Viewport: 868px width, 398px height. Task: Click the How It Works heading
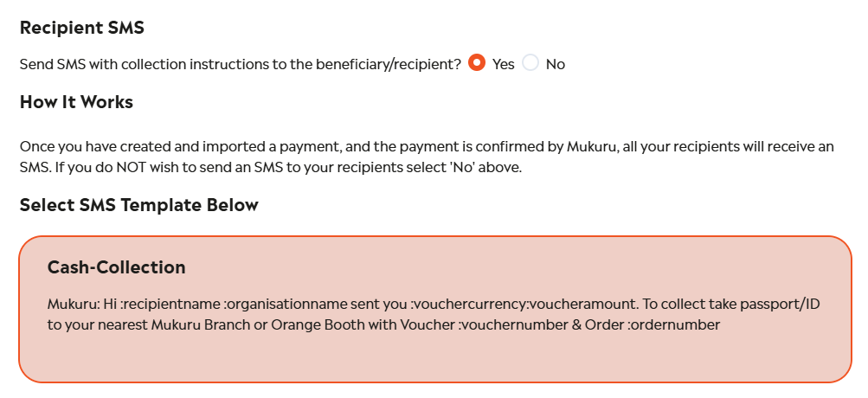pos(76,102)
